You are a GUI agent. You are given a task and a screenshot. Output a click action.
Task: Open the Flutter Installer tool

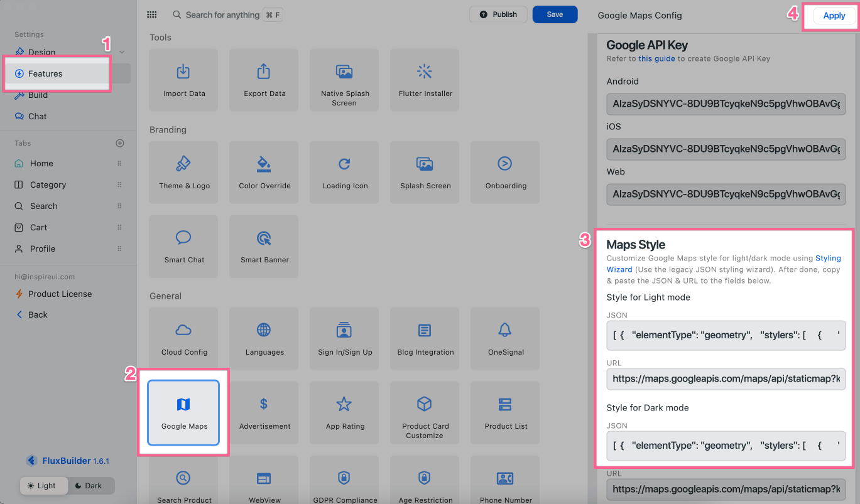coord(425,80)
